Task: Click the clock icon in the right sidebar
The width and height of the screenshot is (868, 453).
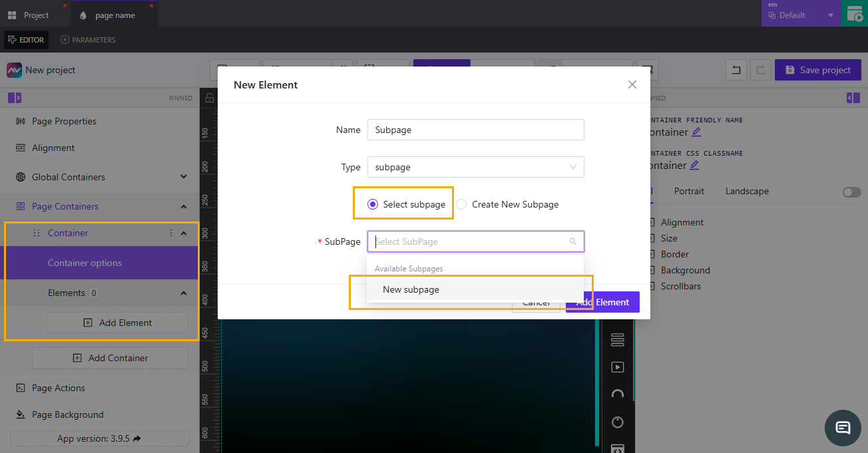Action: point(617,422)
